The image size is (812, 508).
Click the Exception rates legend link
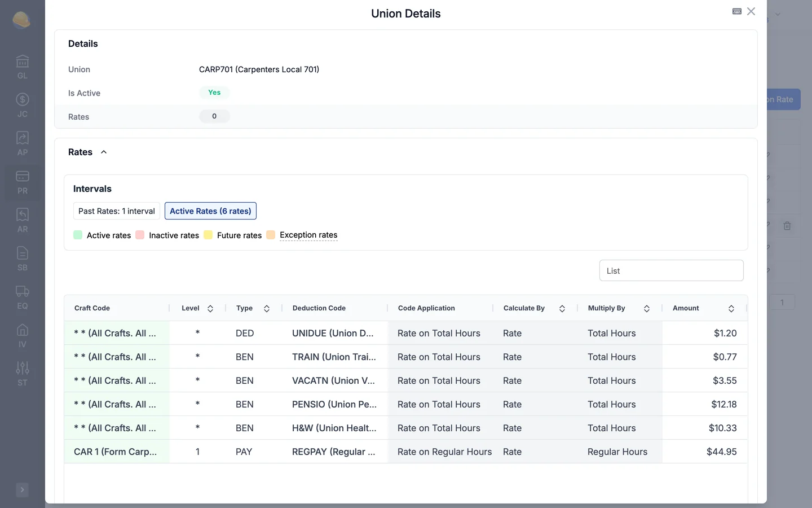[x=308, y=235]
